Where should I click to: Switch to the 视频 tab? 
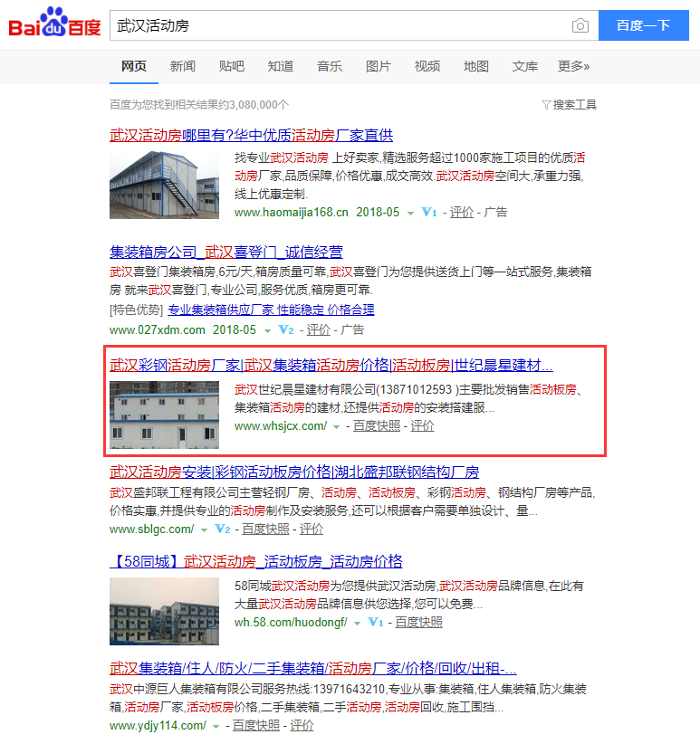coord(427,66)
